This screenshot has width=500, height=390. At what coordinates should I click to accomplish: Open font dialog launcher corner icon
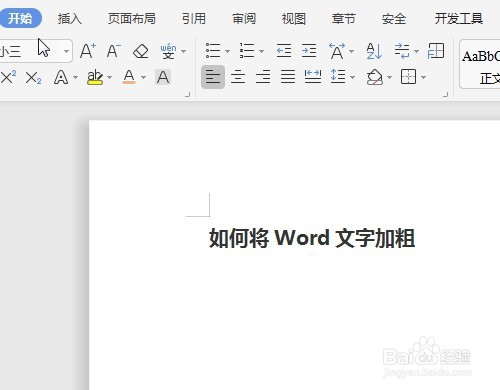(x=188, y=95)
